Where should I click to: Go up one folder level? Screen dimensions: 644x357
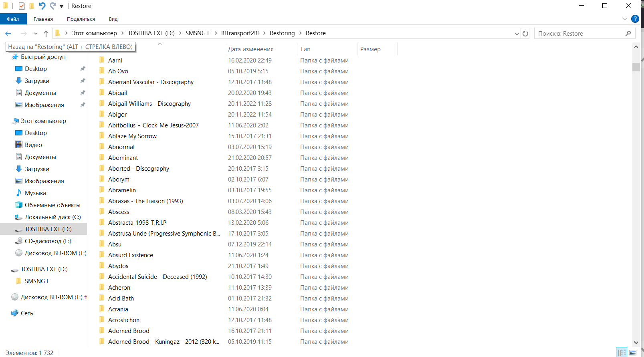[x=46, y=34]
